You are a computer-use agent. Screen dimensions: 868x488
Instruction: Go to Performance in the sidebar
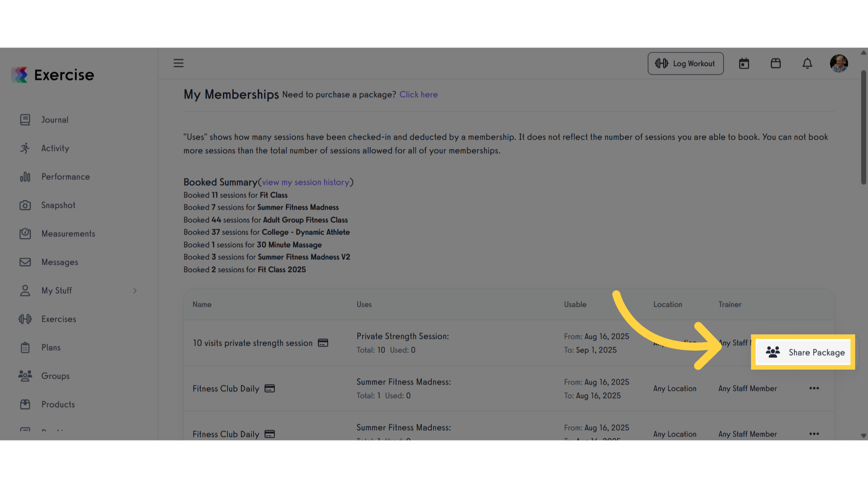pyautogui.click(x=66, y=177)
